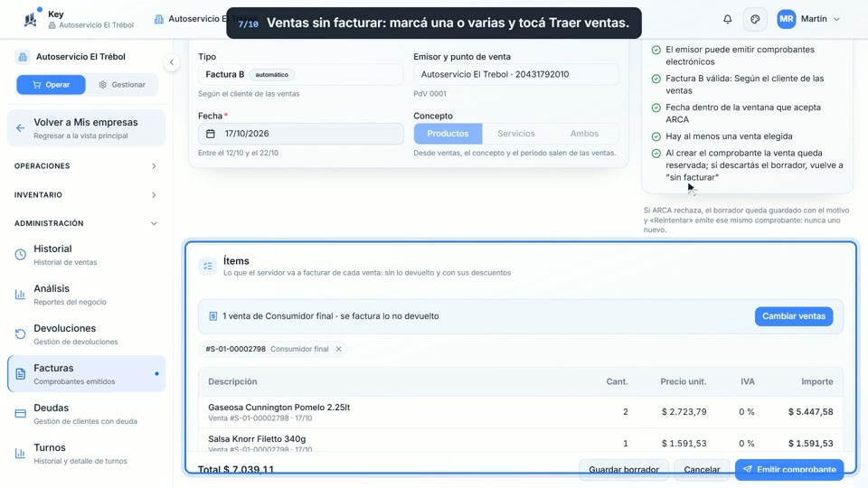Click Guardar borrador button
The width and height of the screenshot is (868, 488).
(624, 469)
